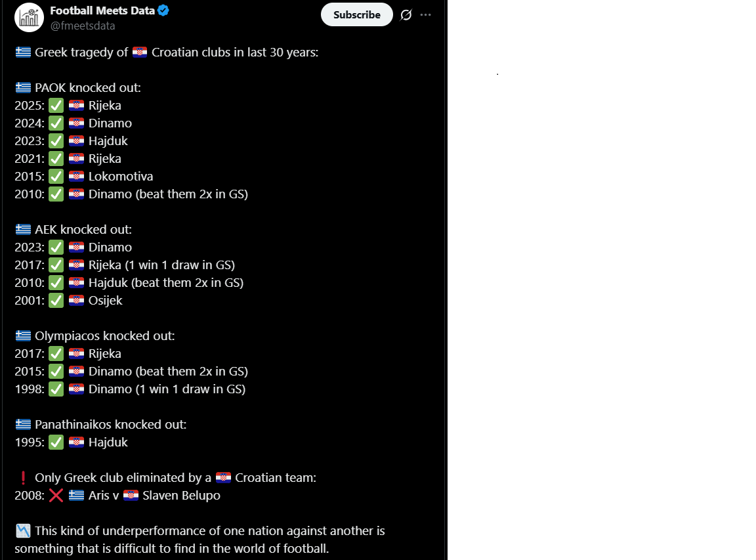This screenshot has height=560, width=756.
Task: Click the downward chart emoji
Action: click(x=23, y=531)
